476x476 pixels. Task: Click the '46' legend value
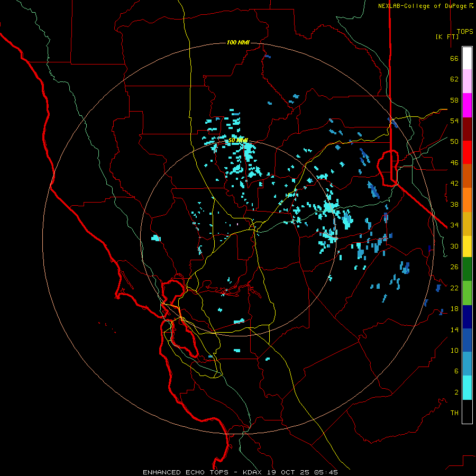point(454,163)
